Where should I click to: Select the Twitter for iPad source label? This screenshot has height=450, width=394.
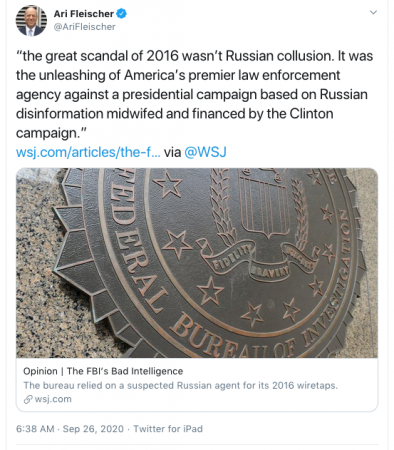coord(168,429)
